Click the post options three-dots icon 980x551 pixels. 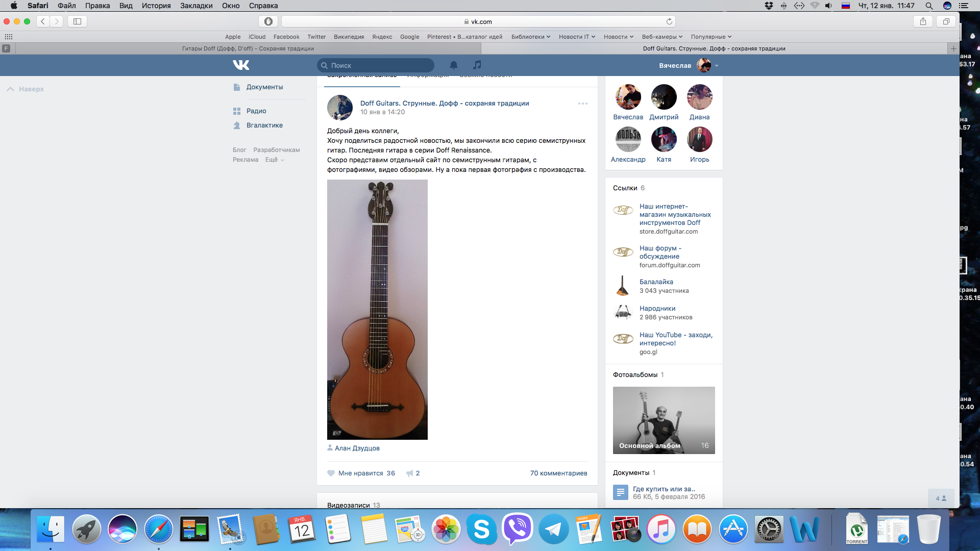582,104
